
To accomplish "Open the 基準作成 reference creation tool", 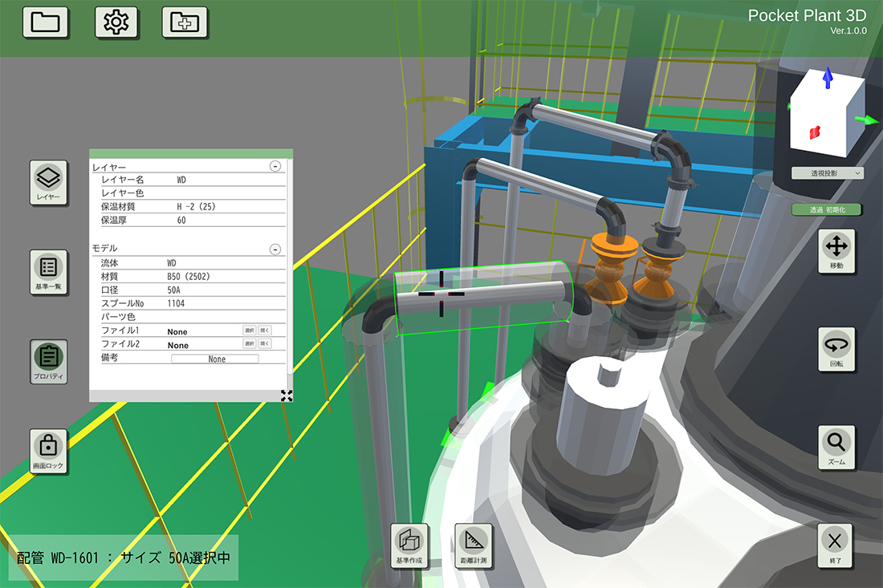I will tap(409, 545).
